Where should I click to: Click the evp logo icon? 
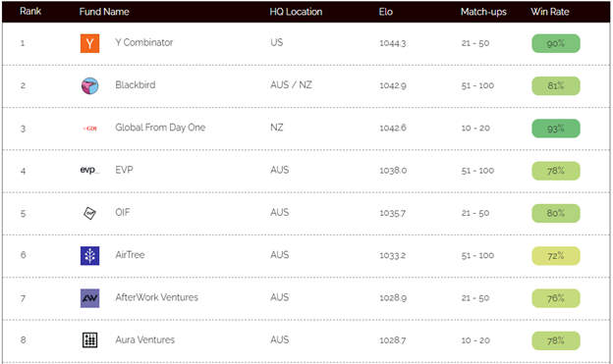tap(89, 170)
